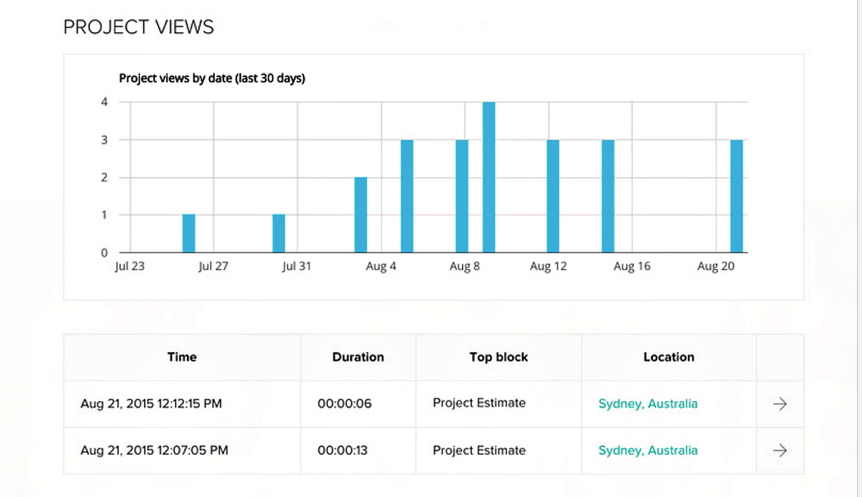Viewport: 862px width, 497px height.
Task: Click Project Estimate in the 00:00:06 row
Action: click(479, 403)
